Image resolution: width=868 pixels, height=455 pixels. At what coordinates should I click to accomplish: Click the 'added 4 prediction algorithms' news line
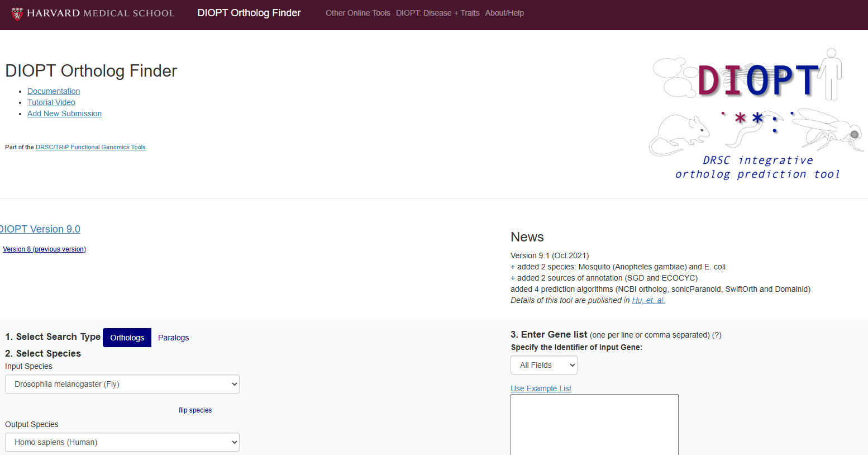click(x=660, y=289)
